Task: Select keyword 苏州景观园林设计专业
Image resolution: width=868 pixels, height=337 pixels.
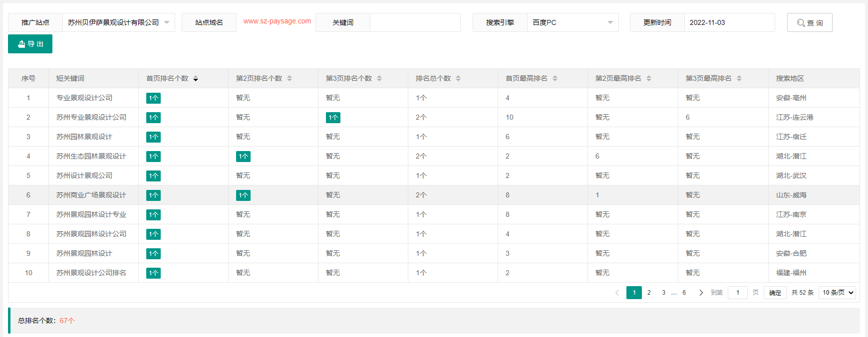Action: pos(91,214)
